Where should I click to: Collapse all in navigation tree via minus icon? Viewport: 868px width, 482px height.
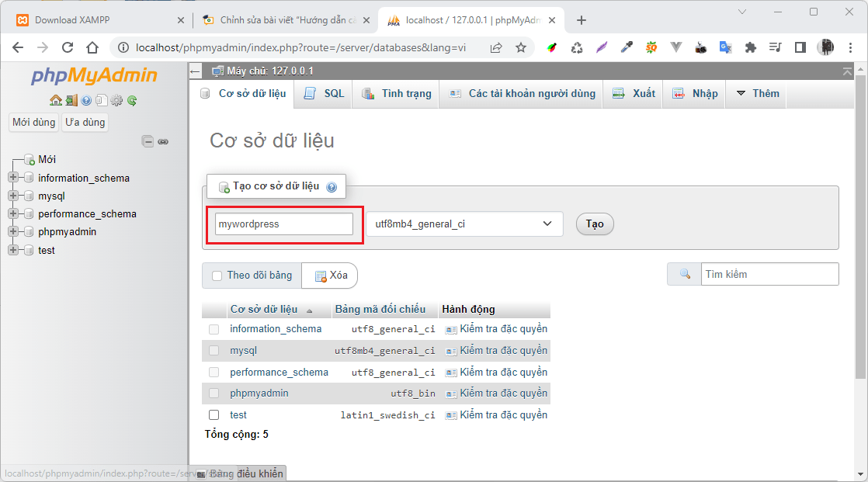(148, 142)
